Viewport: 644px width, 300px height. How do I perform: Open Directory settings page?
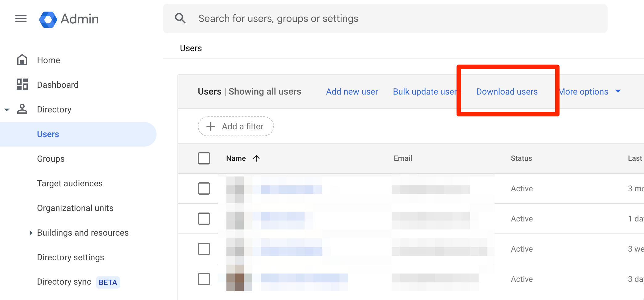71,257
